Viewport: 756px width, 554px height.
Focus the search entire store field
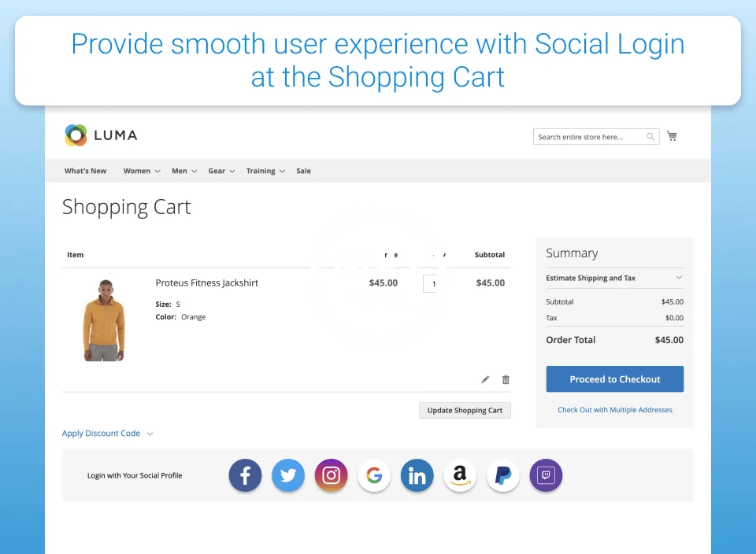pyautogui.click(x=591, y=137)
